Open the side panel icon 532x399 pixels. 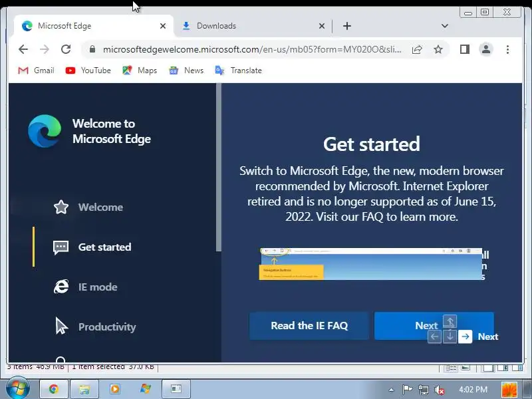[x=464, y=49]
